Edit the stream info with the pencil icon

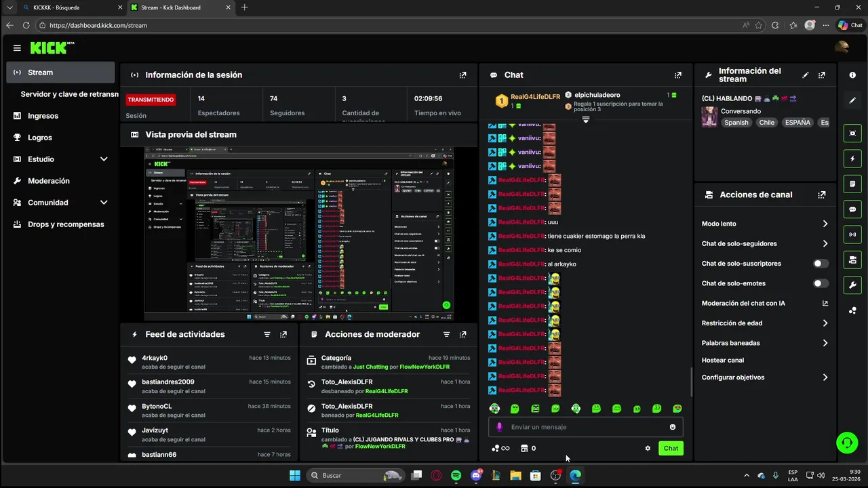(x=806, y=75)
